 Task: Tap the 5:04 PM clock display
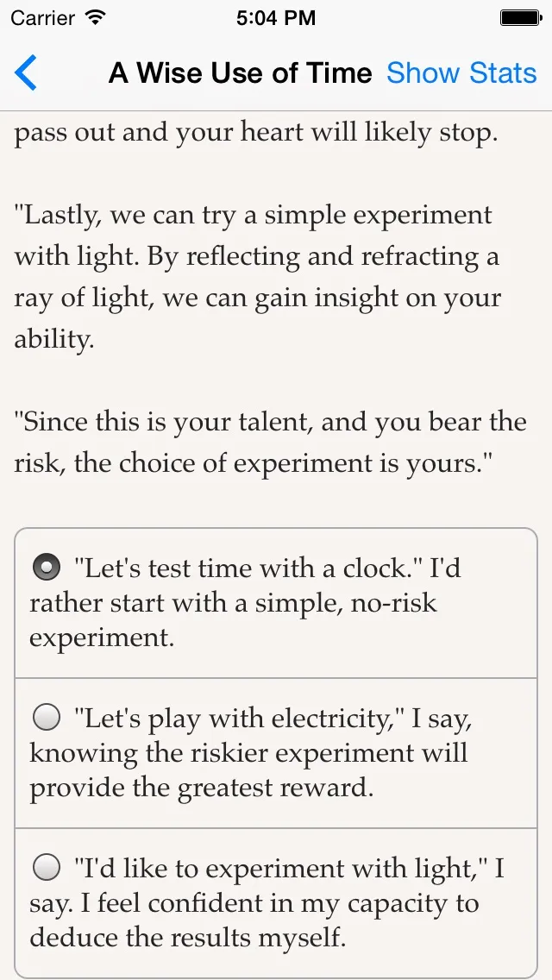pos(275,16)
